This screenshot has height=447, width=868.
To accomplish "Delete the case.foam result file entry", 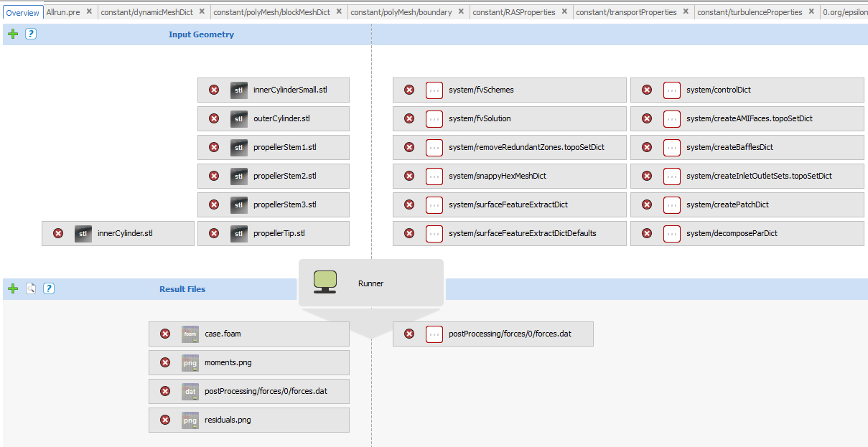I will pyautogui.click(x=165, y=334).
